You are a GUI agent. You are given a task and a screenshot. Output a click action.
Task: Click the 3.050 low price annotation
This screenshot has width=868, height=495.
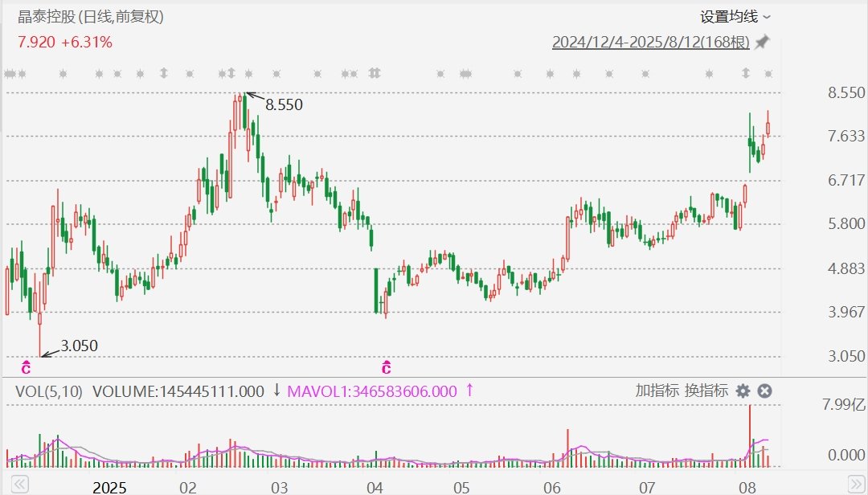click(x=79, y=346)
